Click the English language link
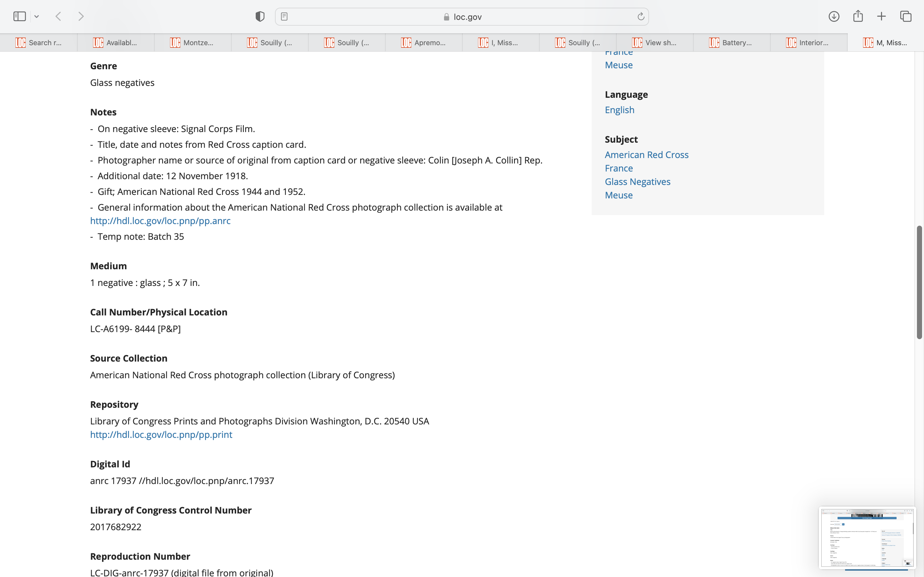 (619, 110)
